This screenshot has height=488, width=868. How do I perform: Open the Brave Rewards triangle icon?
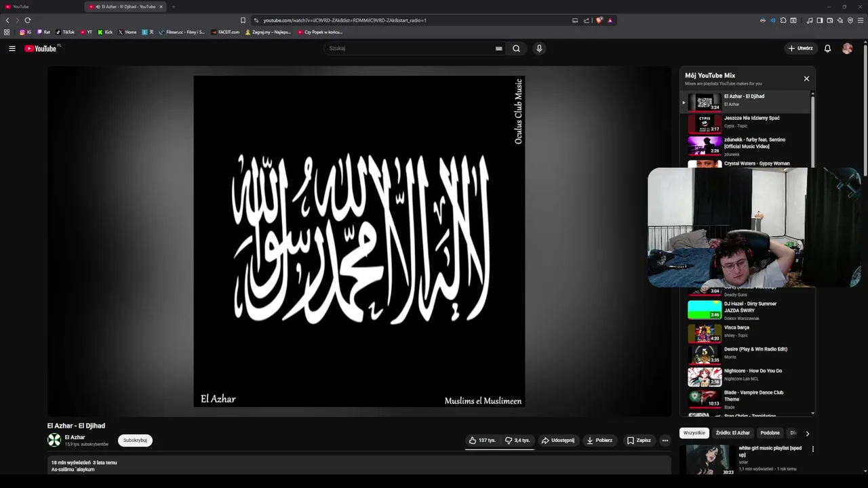(x=610, y=20)
